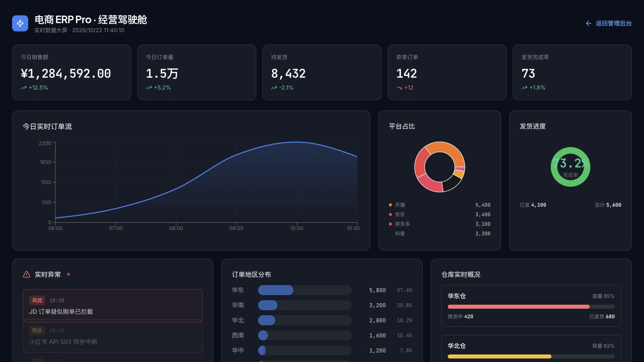Open the 返回管理后台 link
This screenshot has height=362, width=644.
[608, 23]
